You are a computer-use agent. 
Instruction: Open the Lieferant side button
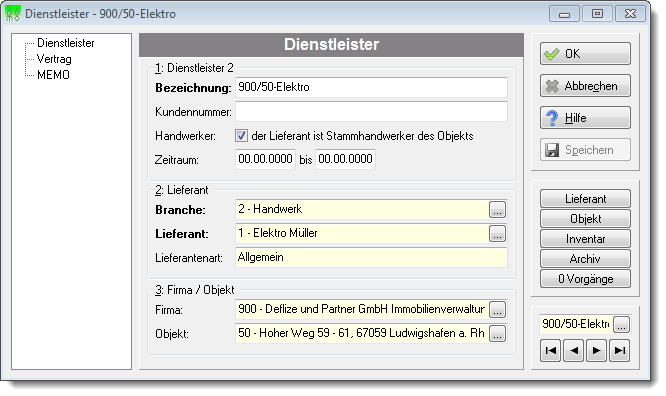tap(585, 198)
